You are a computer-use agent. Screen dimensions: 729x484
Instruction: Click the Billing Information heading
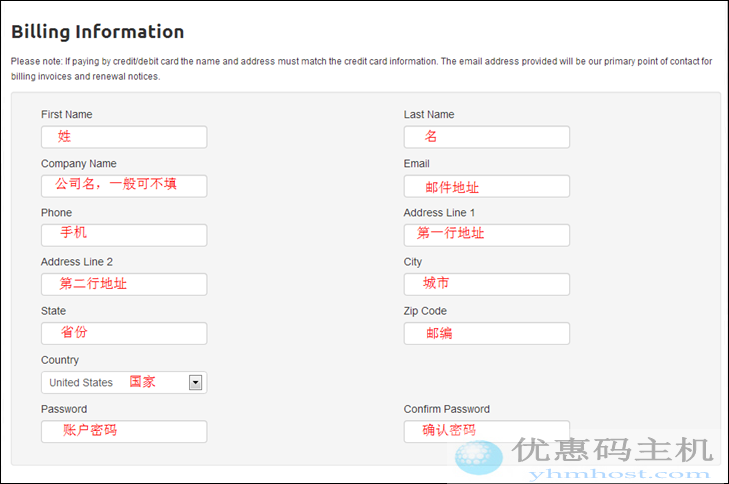[98, 32]
